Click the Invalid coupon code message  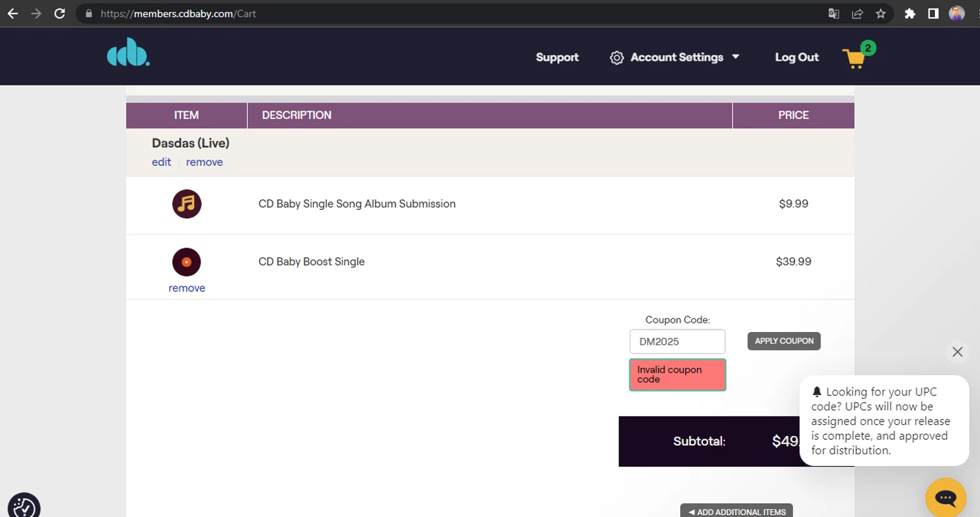678,375
